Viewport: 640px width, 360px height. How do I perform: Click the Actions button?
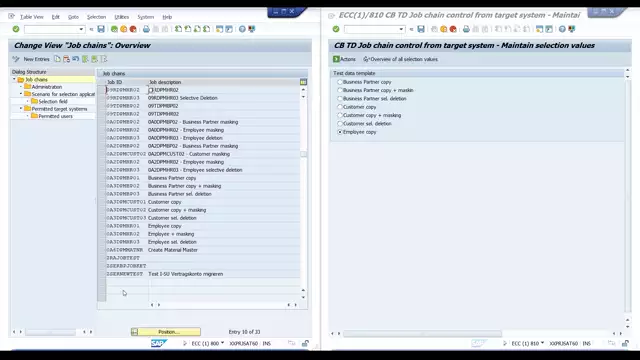point(344,59)
